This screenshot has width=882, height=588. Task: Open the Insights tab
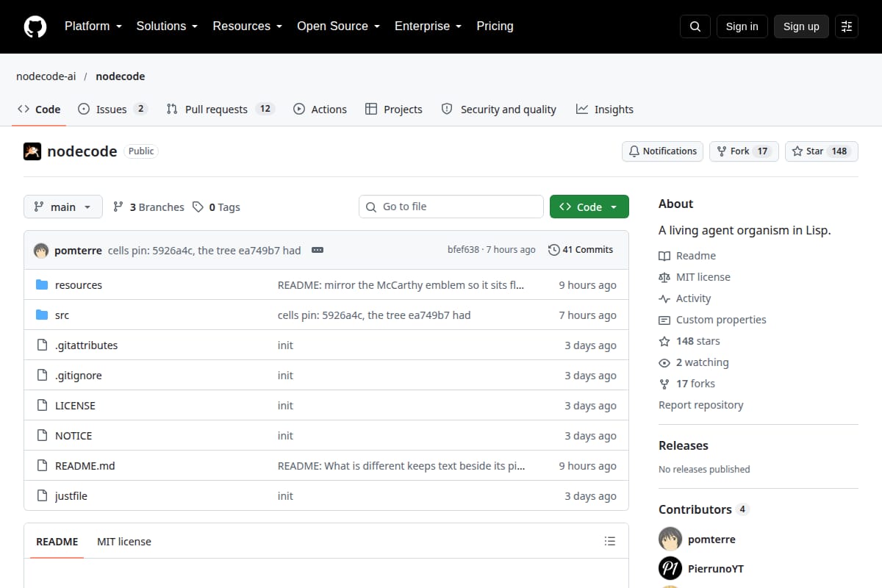(604, 110)
